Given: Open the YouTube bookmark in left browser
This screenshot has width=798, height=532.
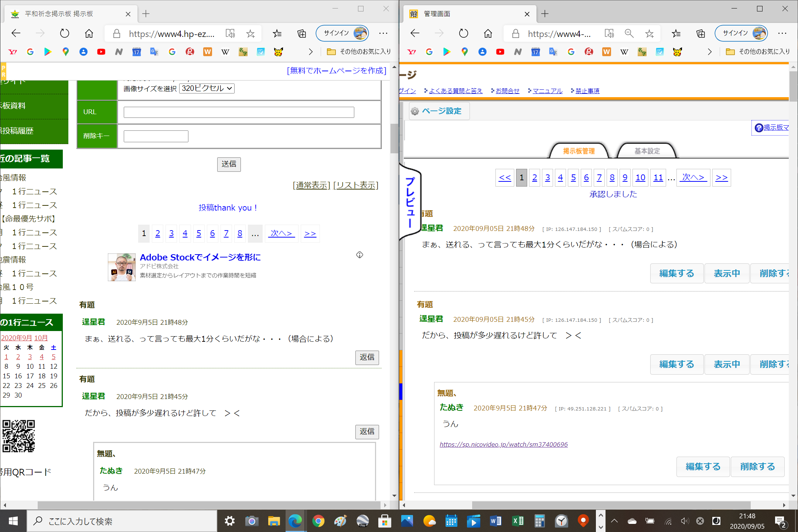Looking at the screenshot, I should [101, 52].
